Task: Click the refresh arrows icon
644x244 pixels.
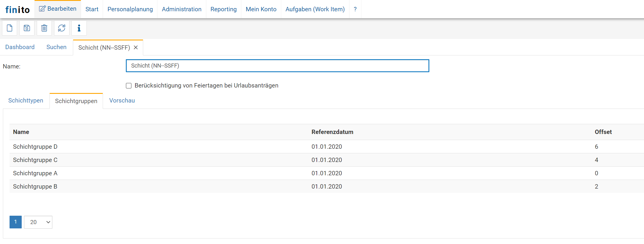Action: click(62, 28)
